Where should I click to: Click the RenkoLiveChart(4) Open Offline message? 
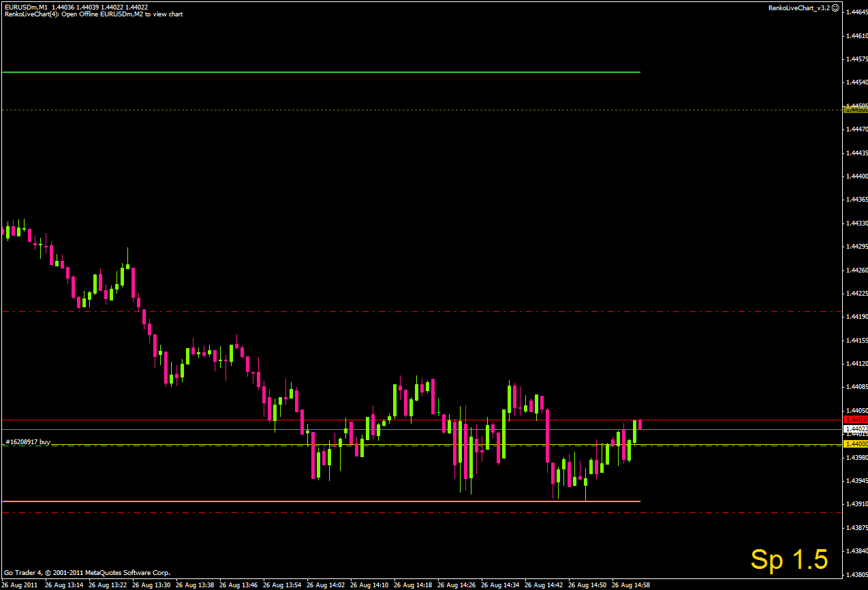[x=93, y=14]
